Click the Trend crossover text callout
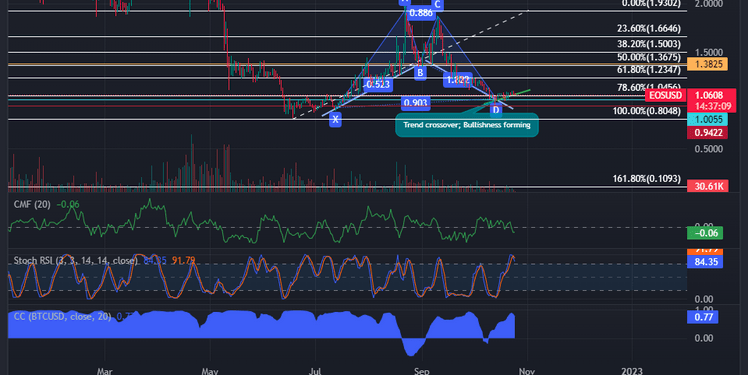The height and width of the screenshot is (375, 750). pos(467,125)
